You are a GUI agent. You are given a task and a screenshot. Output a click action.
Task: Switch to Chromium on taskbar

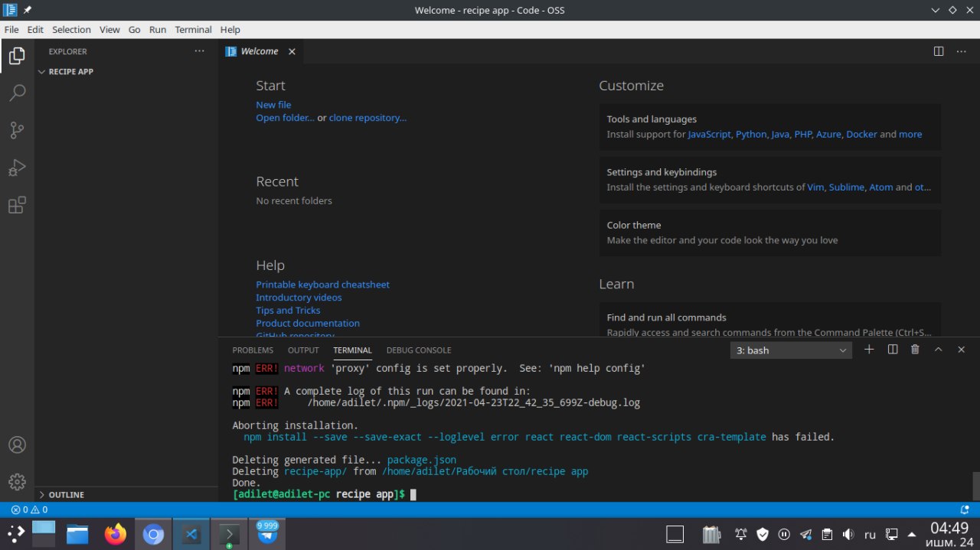point(153,535)
